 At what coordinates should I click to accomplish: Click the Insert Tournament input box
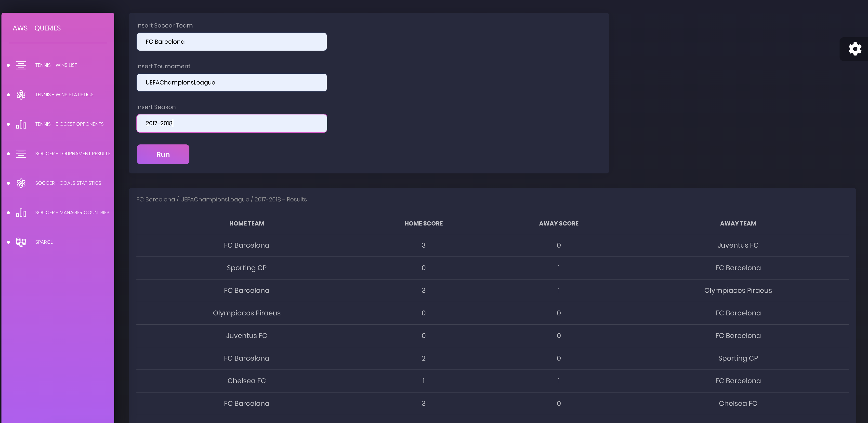point(232,83)
